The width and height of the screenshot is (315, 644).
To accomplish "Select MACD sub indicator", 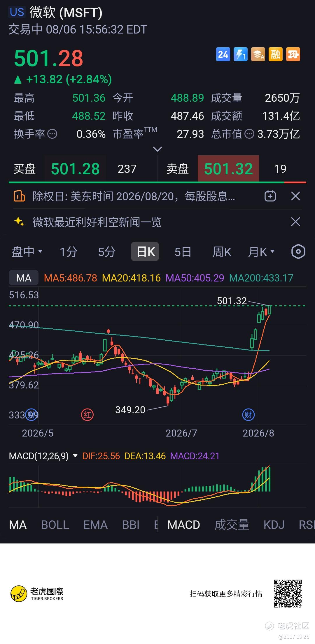I will point(184,525).
